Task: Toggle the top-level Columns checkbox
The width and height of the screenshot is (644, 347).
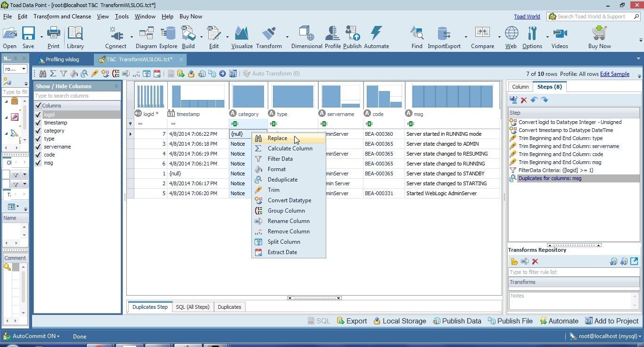Action: tap(38, 106)
